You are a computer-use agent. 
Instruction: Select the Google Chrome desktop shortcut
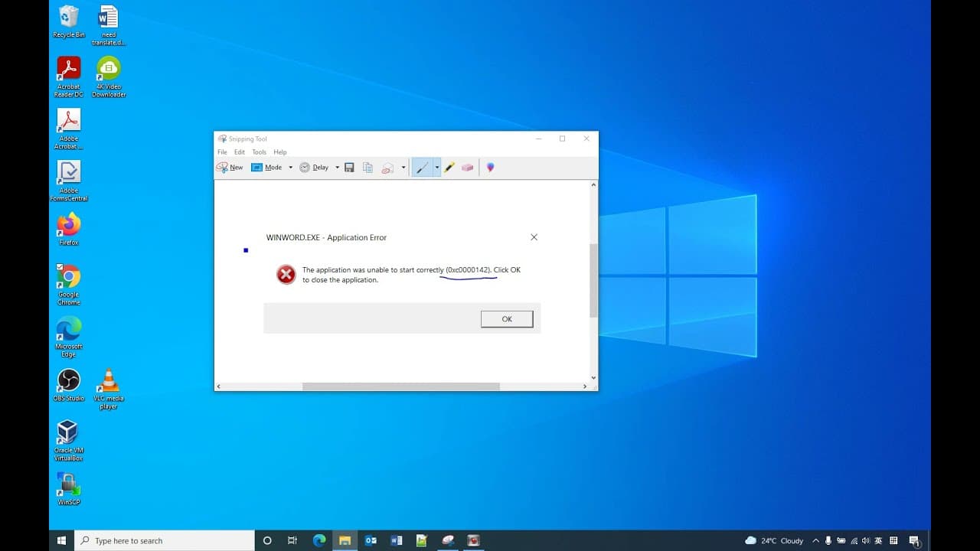pyautogui.click(x=69, y=285)
